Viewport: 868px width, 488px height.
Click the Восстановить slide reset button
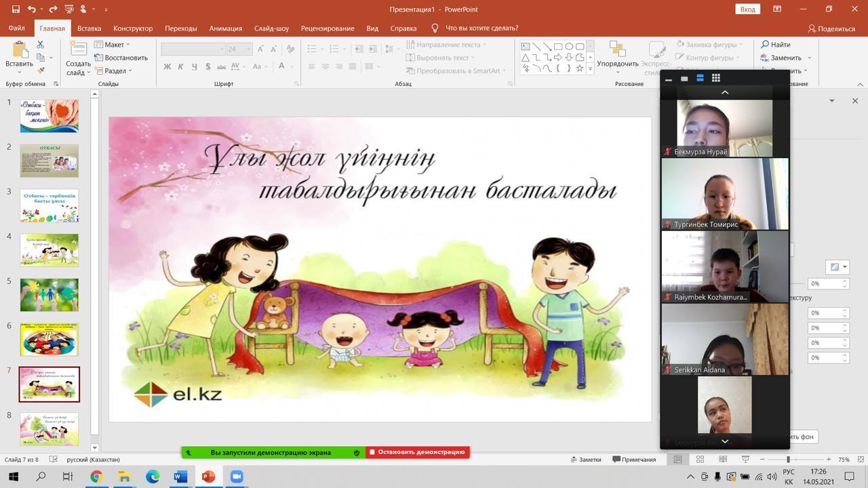click(121, 58)
